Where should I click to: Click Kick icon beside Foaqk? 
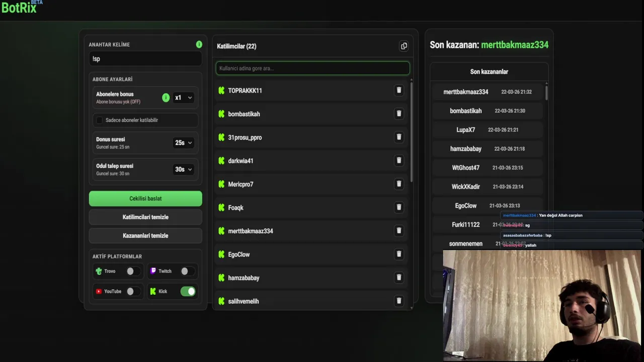221,208
